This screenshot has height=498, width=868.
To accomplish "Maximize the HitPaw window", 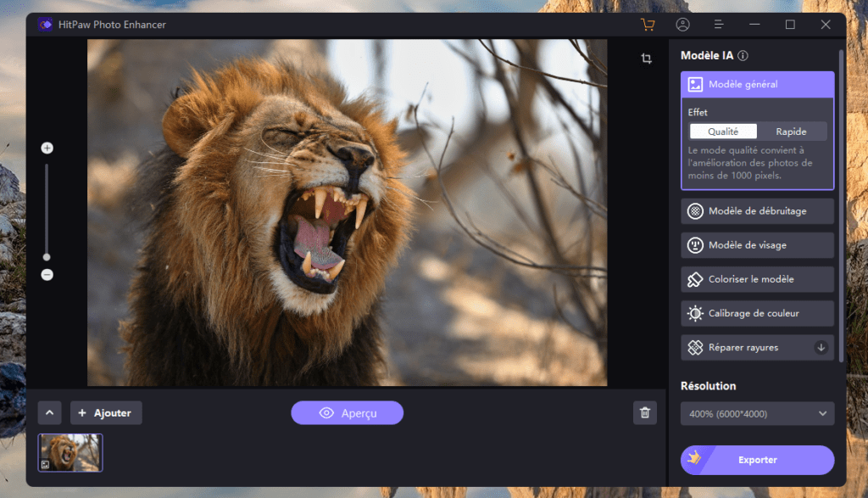I will pos(790,25).
